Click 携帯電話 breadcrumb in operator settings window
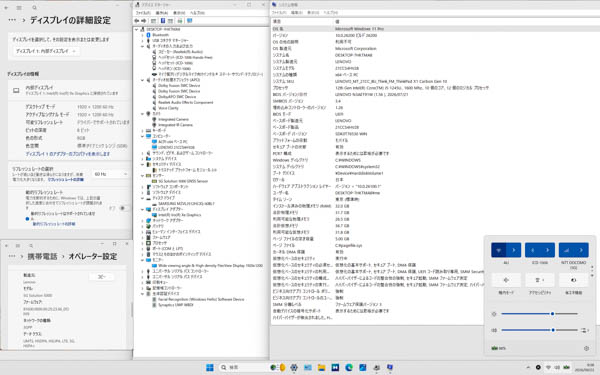 42,256
